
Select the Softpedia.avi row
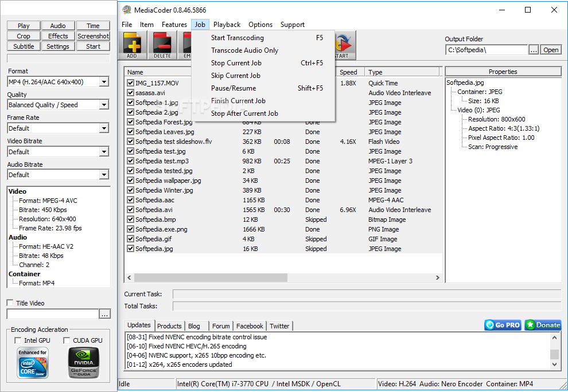point(283,210)
